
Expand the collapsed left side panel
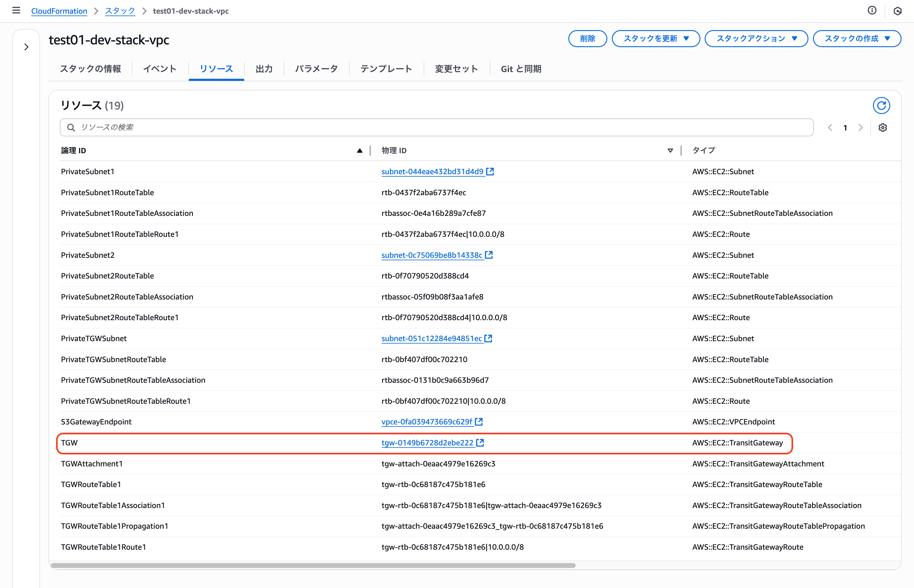(x=26, y=47)
